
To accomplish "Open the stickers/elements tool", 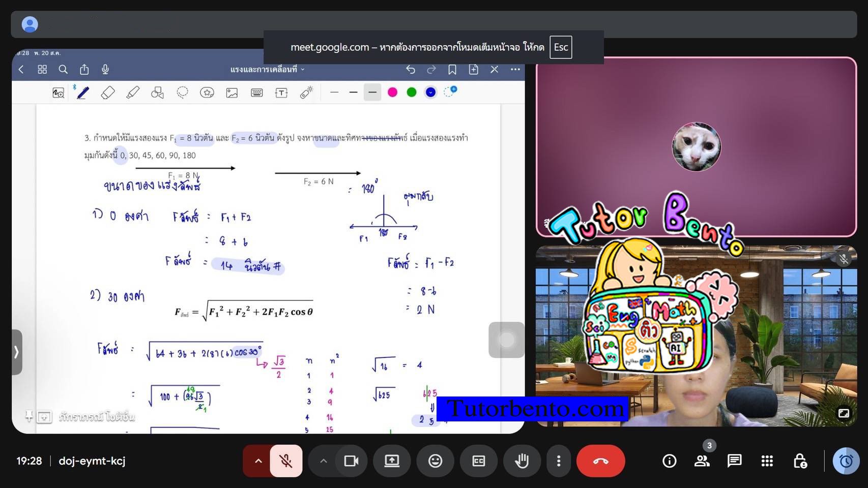I will click(x=207, y=93).
